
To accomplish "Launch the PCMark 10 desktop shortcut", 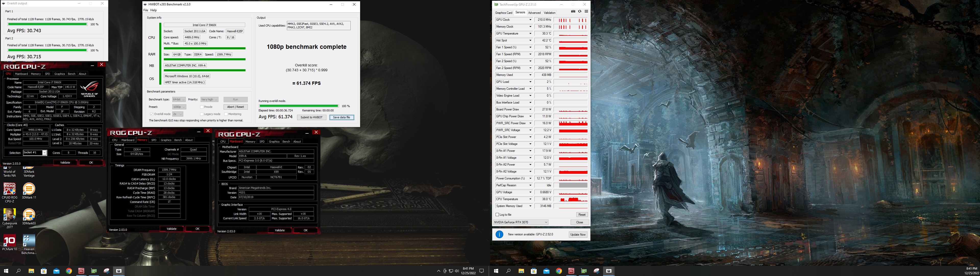I will point(9,243).
